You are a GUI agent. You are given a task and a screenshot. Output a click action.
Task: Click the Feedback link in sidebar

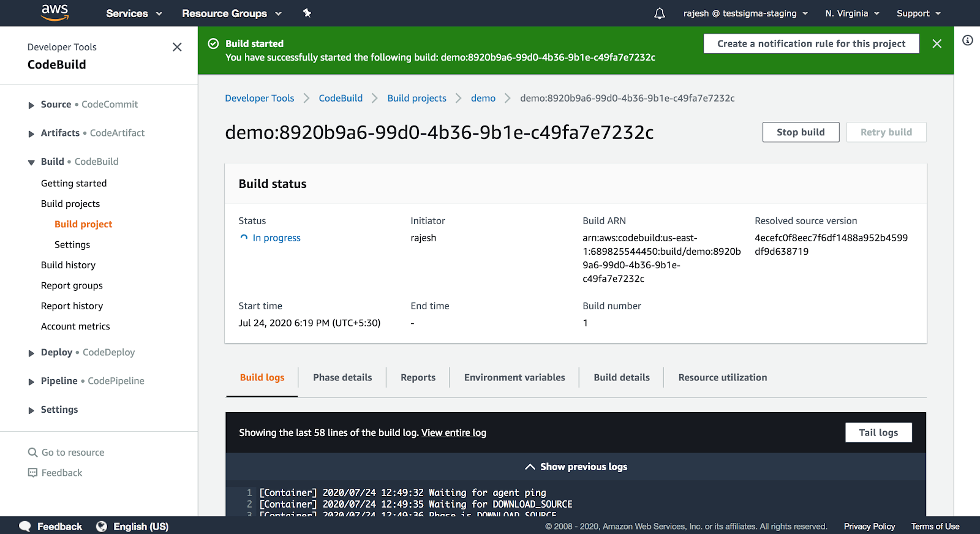click(62, 473)
